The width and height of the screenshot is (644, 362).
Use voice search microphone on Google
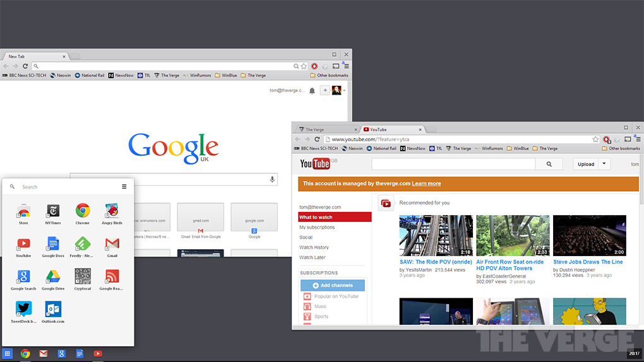click(272, 179)
